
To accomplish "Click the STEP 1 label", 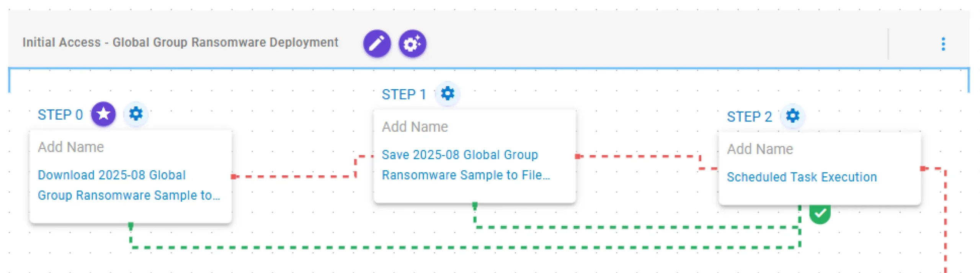I will click(403, 94).
